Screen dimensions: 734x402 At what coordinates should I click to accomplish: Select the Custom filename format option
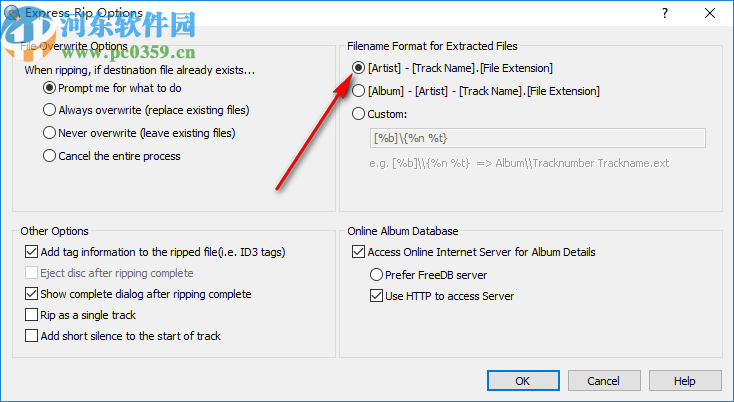coord(359,114)
